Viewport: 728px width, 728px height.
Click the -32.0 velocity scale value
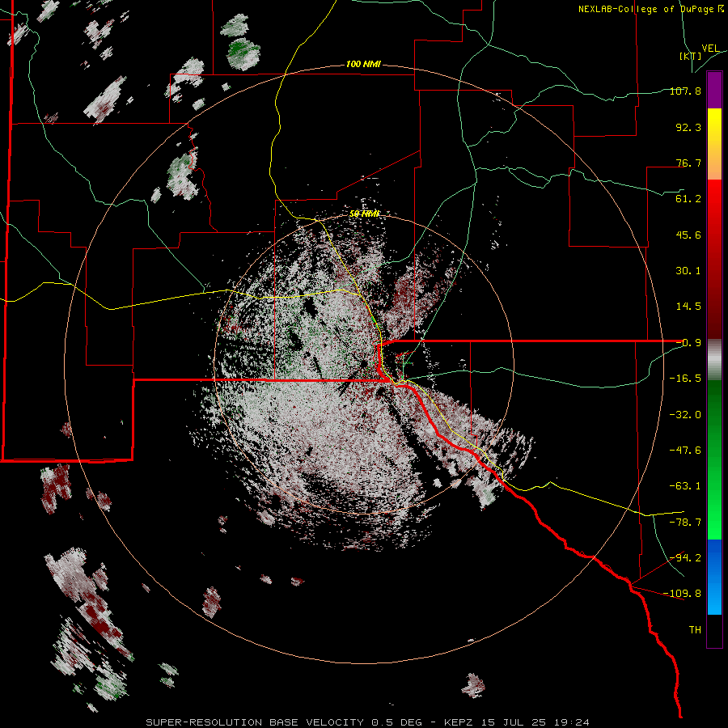685,415
